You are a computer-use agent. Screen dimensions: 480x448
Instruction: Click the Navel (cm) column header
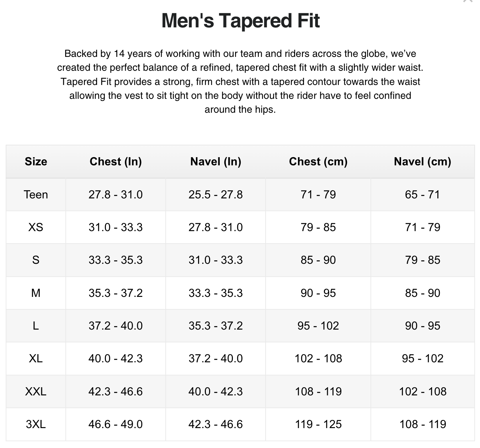pyautogui.click(x=422, y=161)
